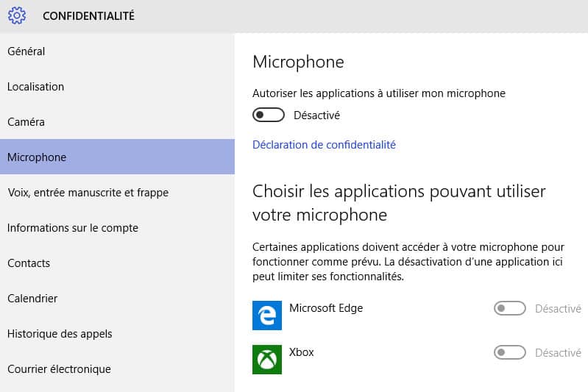Screen dimensions: 588x392
Task: Select Contacts in the sidebar
Action: coord(117,263)
